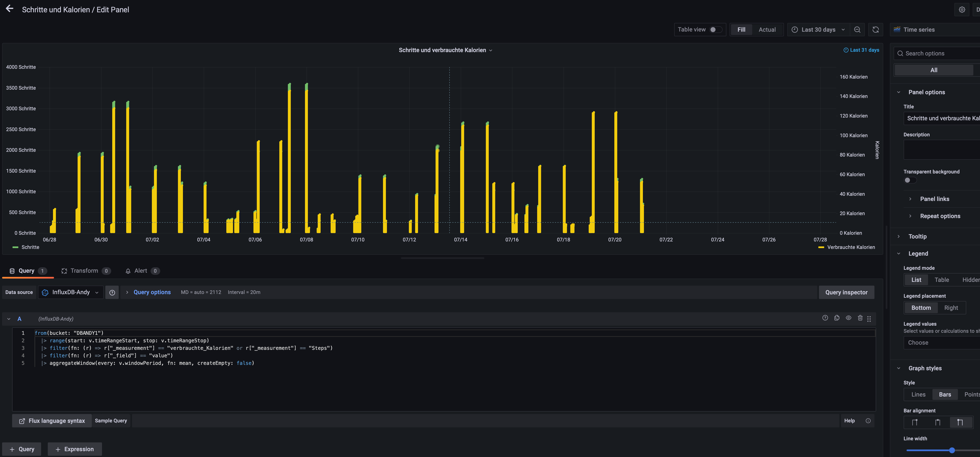Expand the Tooltip options section
The width and height of the screenshot is (980, 457).
pyautogui.click(x=917, y=236)
